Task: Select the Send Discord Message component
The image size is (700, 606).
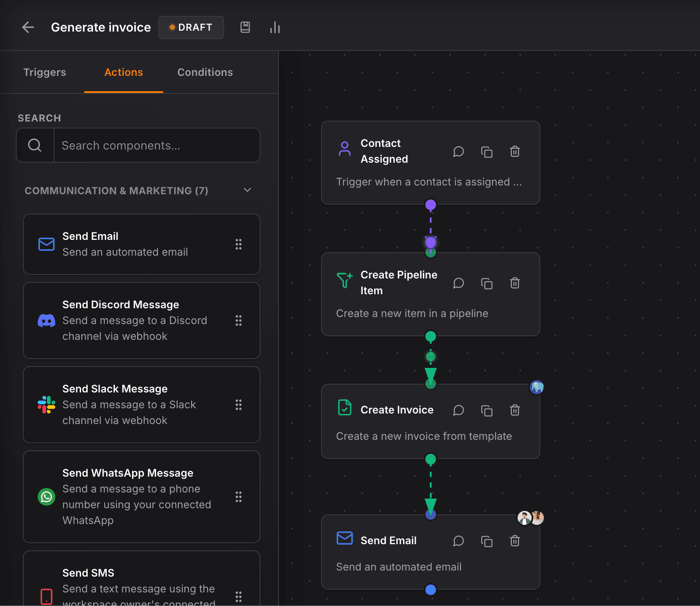Action: [142, 321]
